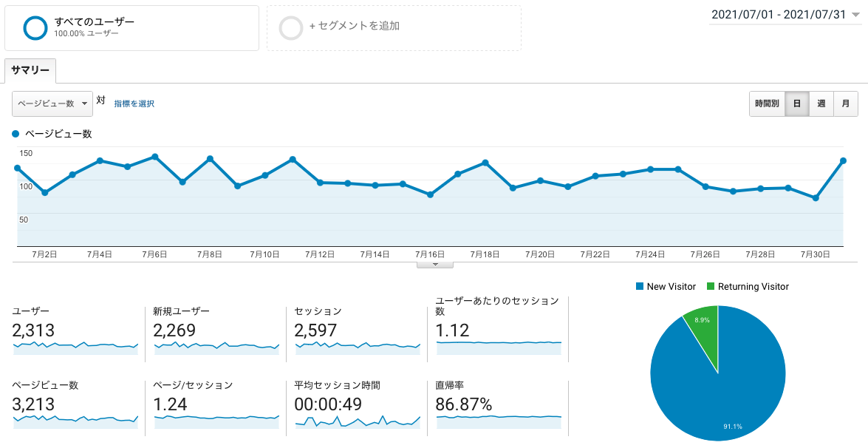Select the セッション 2,597 metric
868x448 pixels.
pyautogui.click(x=358, y=330)
